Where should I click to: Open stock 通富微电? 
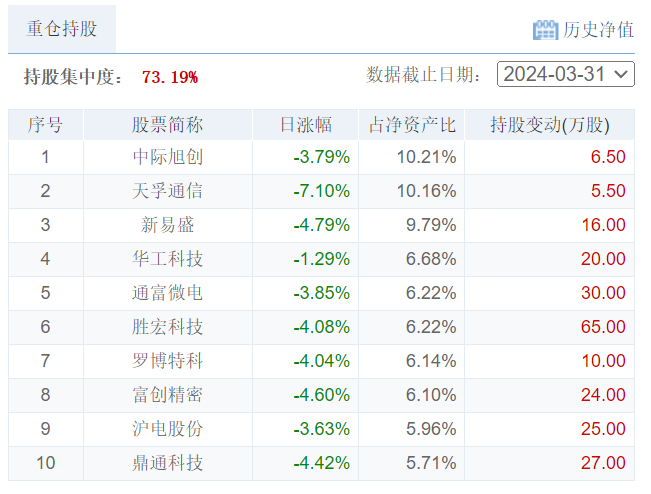click(x=168, y=293)
